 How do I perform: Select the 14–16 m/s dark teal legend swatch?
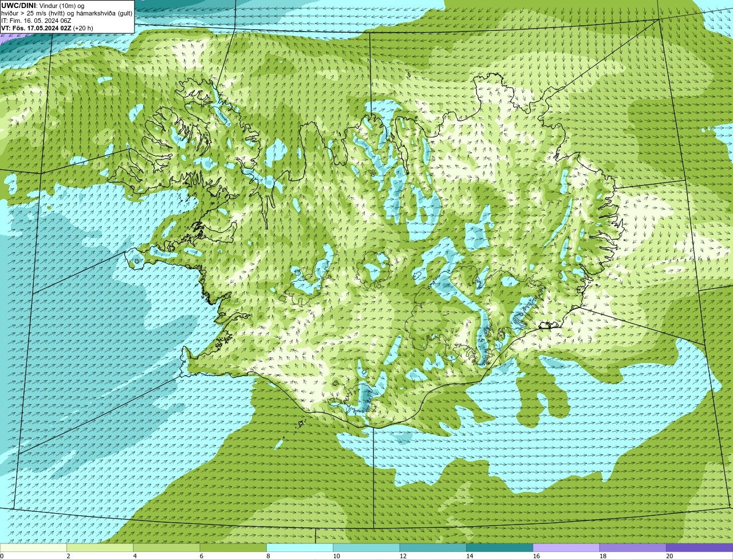[x=499, y=547]
